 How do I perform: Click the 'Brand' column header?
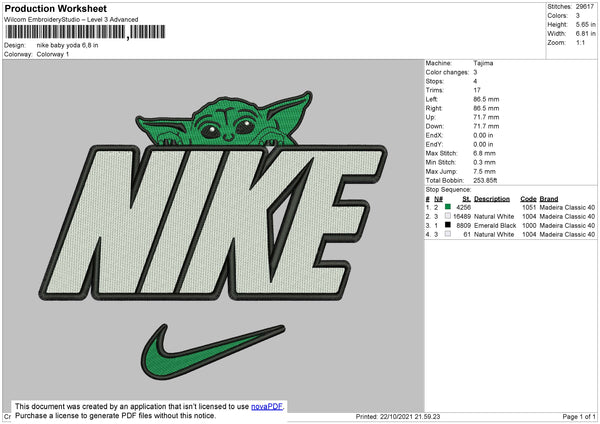tap(549, 199)
